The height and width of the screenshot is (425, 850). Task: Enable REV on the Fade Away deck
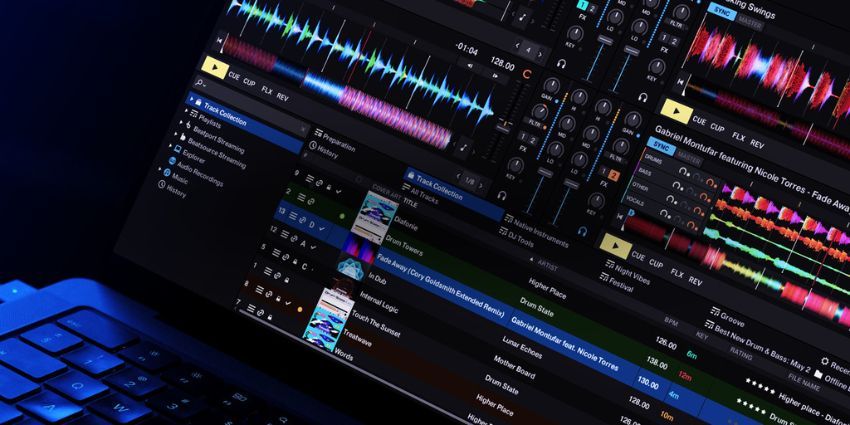coord(695,280)
